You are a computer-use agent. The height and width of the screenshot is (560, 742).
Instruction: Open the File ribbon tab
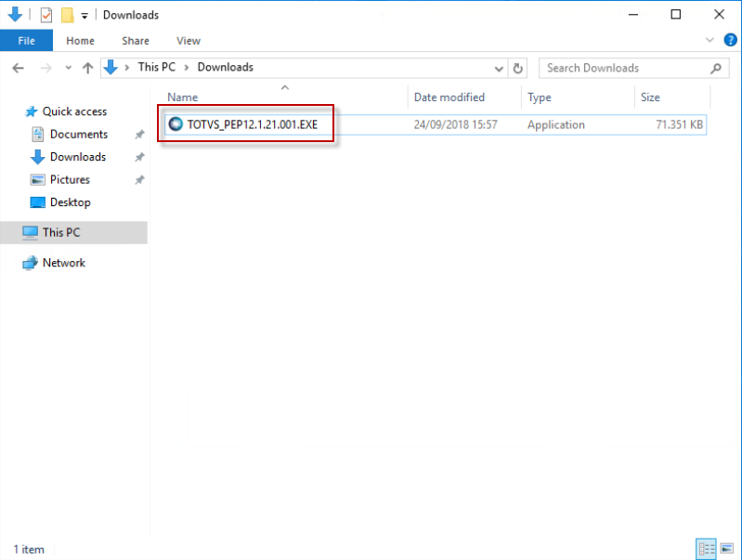click(x=27, y=41)
